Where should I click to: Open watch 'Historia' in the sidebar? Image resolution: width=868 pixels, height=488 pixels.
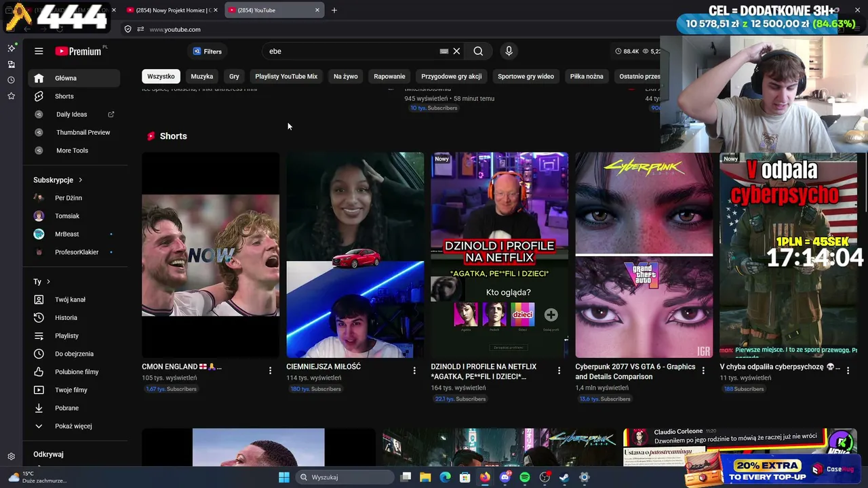coord(75,318)
